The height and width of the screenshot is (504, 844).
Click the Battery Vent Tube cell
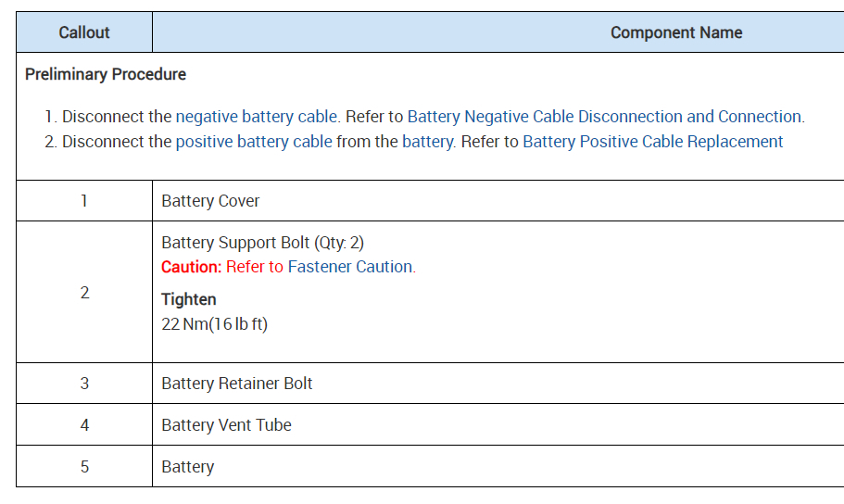226,425
